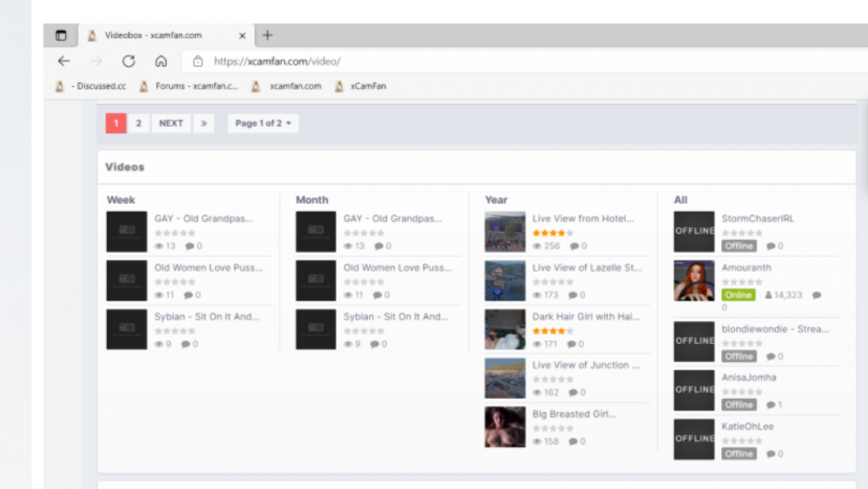Screen dimensions: 868x489
Task: Click the Offline badge under StormChaserIRL
Action: click(739, 246)
